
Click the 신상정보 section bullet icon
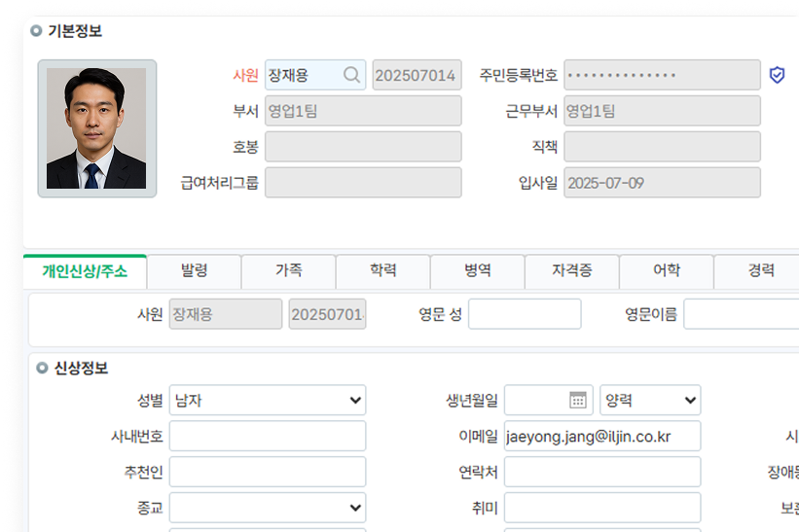click(x=42, y=369)
